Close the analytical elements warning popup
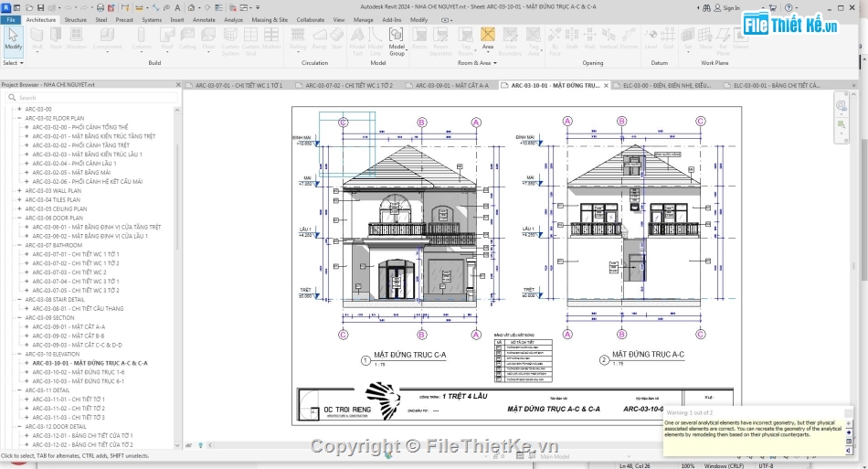This screenshot has width=868, height=469. [848, 413]
